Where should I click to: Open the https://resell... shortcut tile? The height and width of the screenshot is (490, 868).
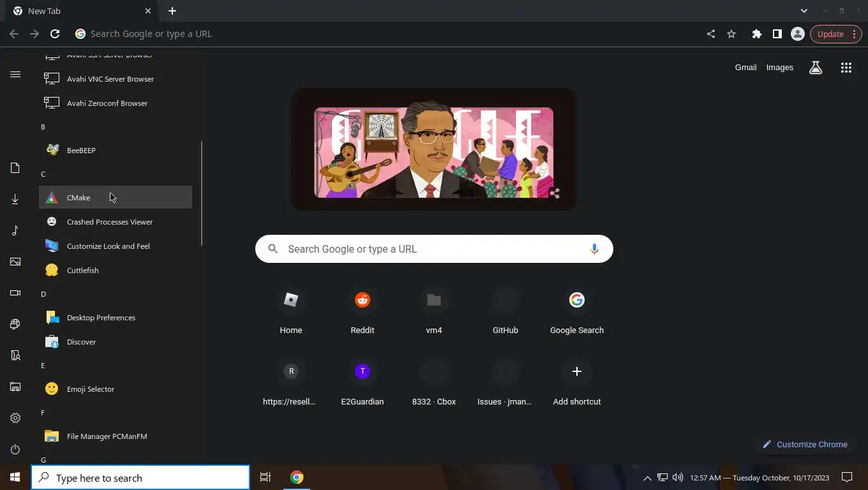pos(291,383)
